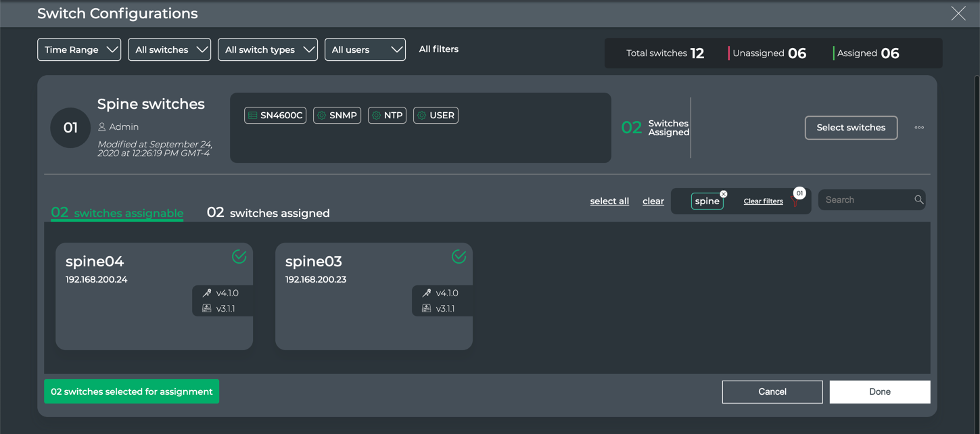The height and width of the screenshot is (434, 980).
Task: Expand the All users dropdown
Action: coord(365,49)
